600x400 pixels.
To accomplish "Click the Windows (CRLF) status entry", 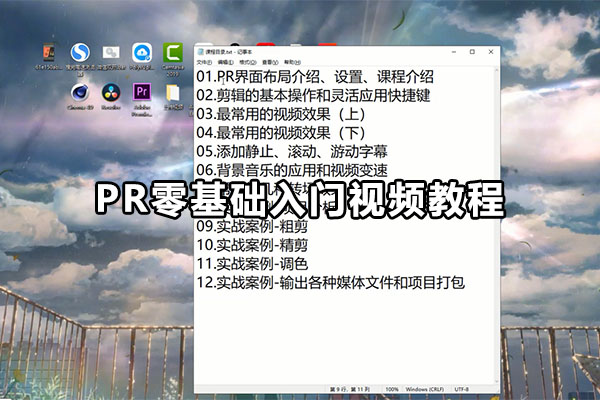I will [x=425, y=389].
